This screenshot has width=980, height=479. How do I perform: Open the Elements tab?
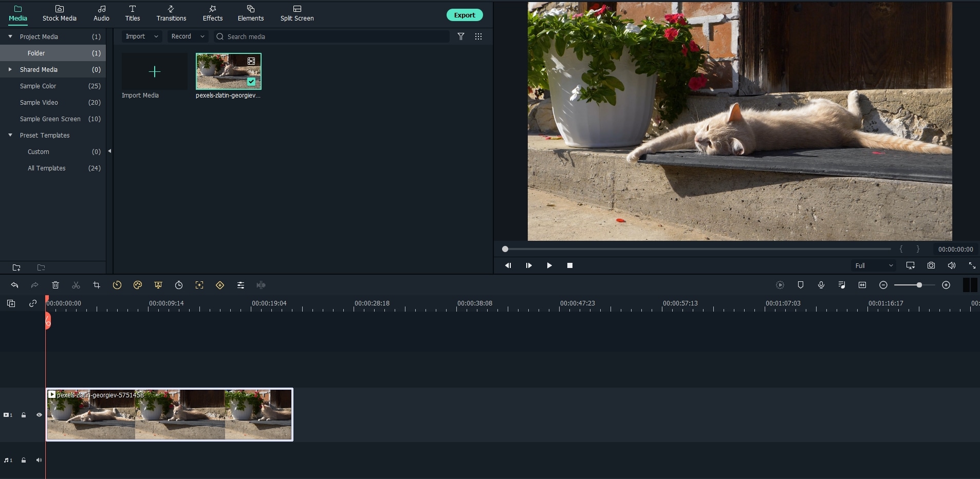point(251,14)
